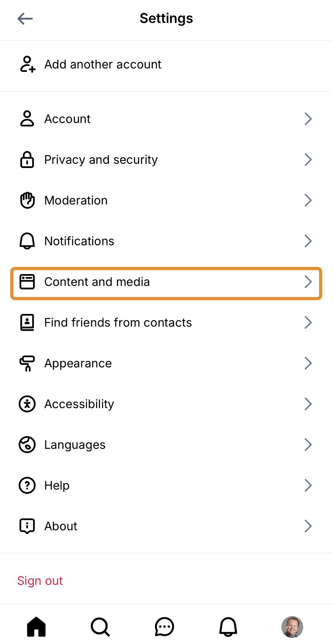
Task: Tap the Appearance paint roller icon
Action: (x=27, y=363)
